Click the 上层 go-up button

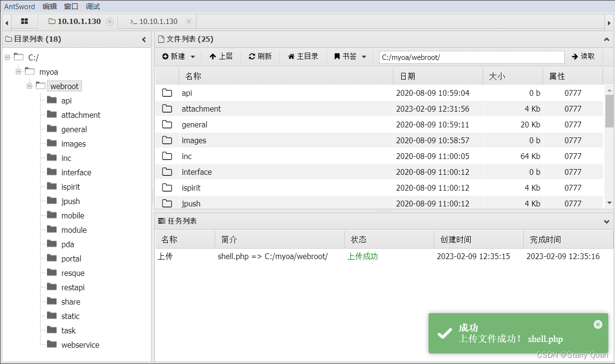coord(221,57)
